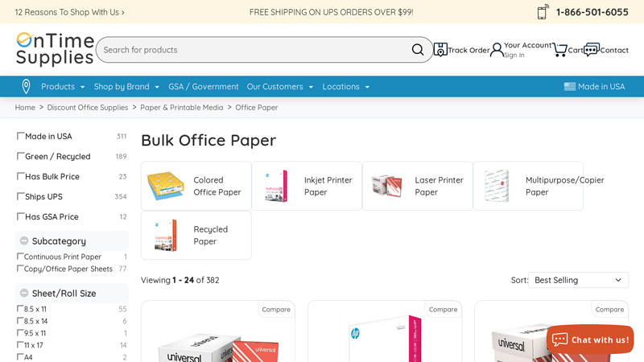This screenshot has height=362, width=644.
Task: Open the Our Customers dropdown
Action: tap(280, 87)
